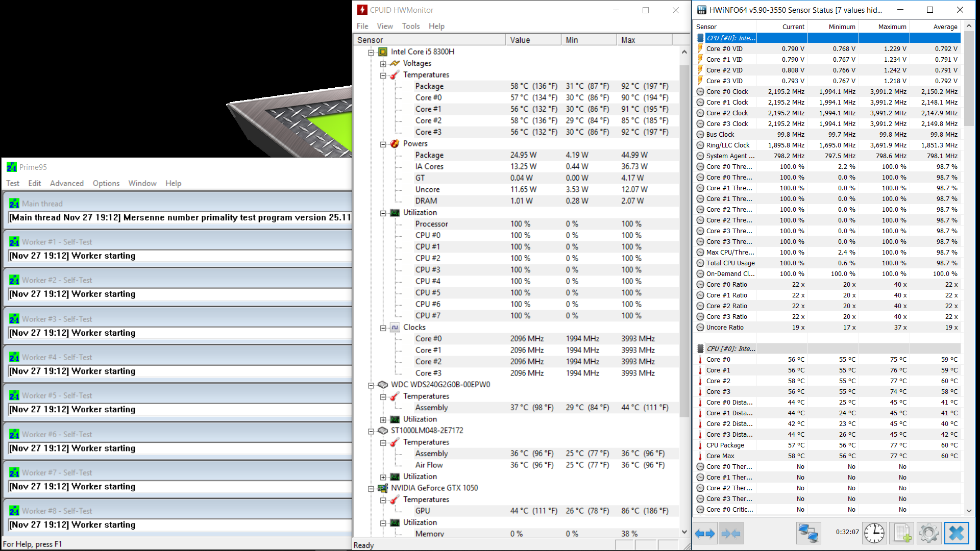Open HWiNFO sensor settings gear icon

coord(928,534)
